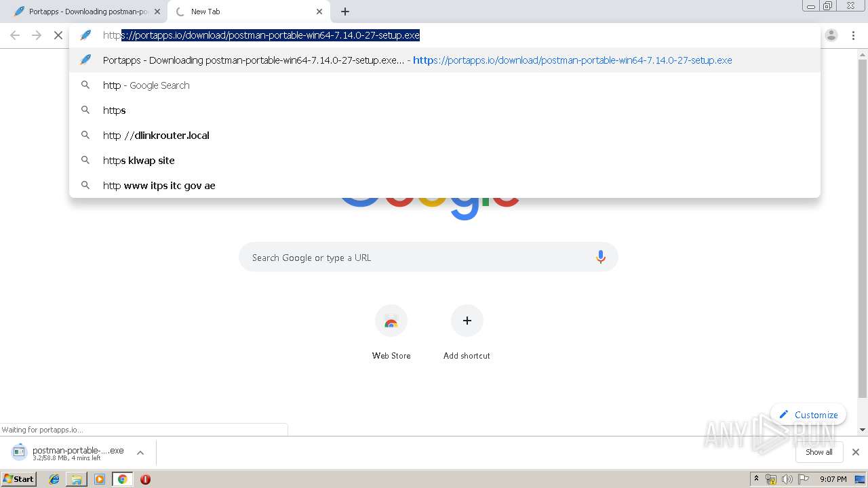This screenshot has width=868, height=488.
Task: Click the address bar URL text
Action: coord(261,35)
